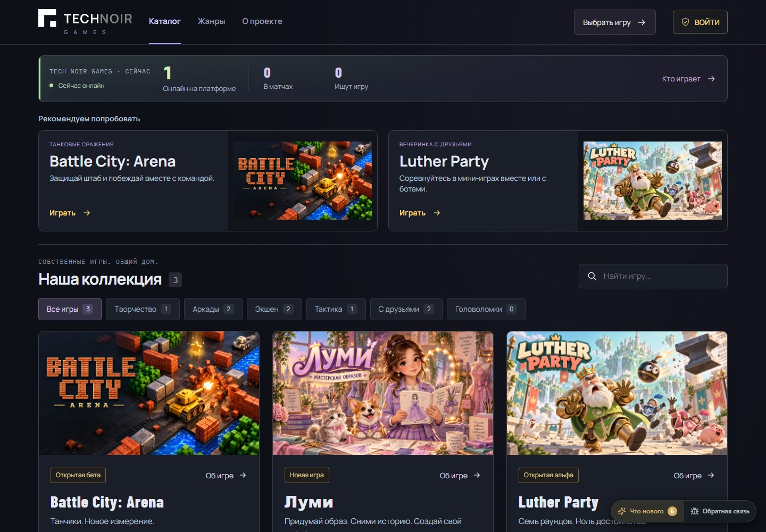Open the Luther Party recommended thumbnail
The image size is (766, 532).
pyautogui.click(x=653, y=180)
